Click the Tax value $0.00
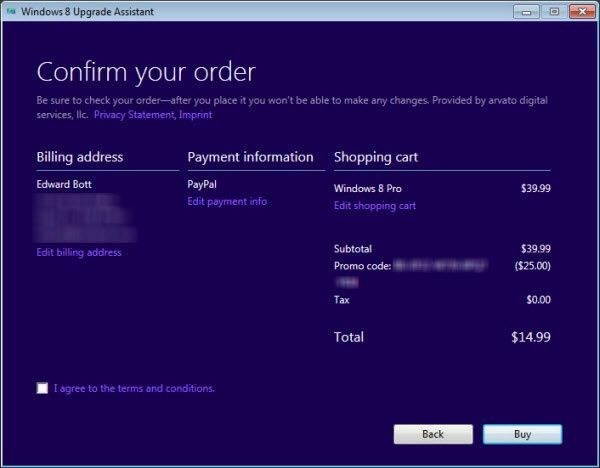 click(x=538, y=299)
